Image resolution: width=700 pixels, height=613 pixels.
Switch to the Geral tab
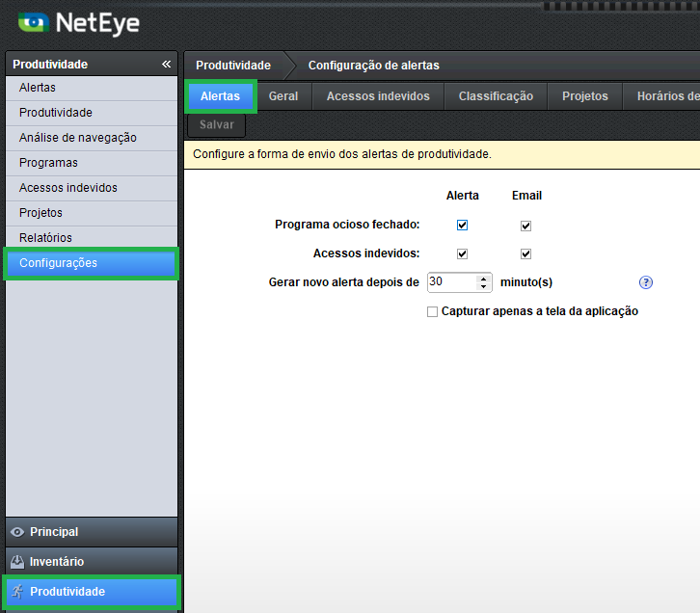coord(283,96)
